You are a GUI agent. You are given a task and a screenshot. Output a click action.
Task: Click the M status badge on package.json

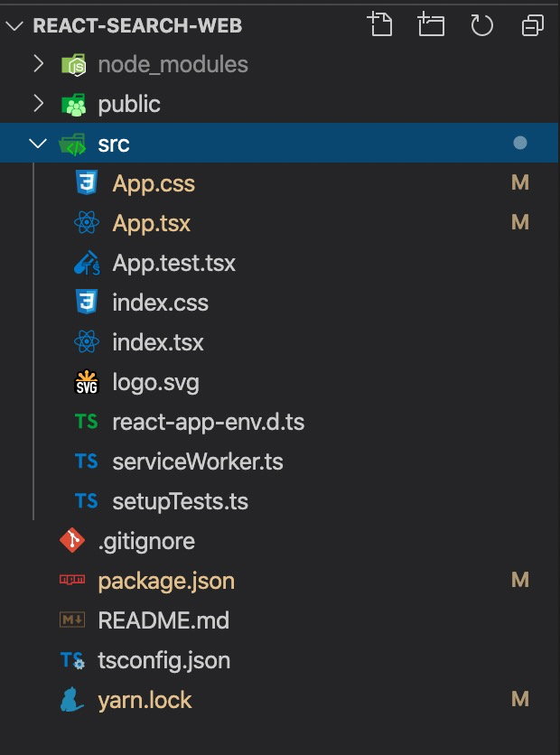(x=520, y=580)
